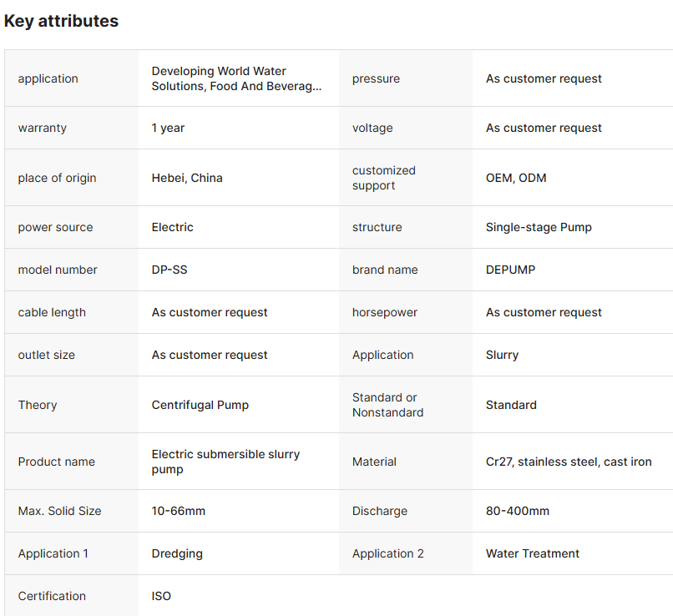Click the Cr27, stainless steel, cast iron value

point(569,462)
